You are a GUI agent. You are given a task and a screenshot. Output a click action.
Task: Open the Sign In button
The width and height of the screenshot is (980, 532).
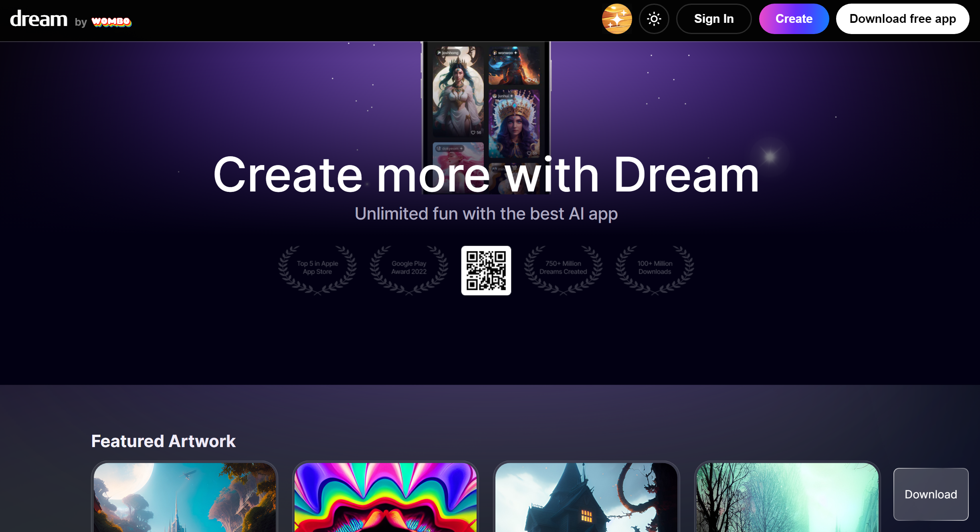713,19
